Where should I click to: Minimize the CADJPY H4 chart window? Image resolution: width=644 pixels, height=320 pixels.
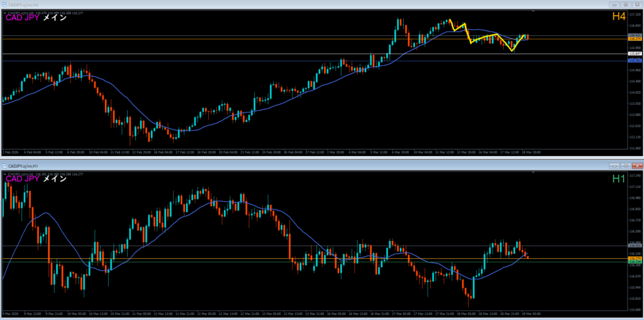tap(615, 4)
